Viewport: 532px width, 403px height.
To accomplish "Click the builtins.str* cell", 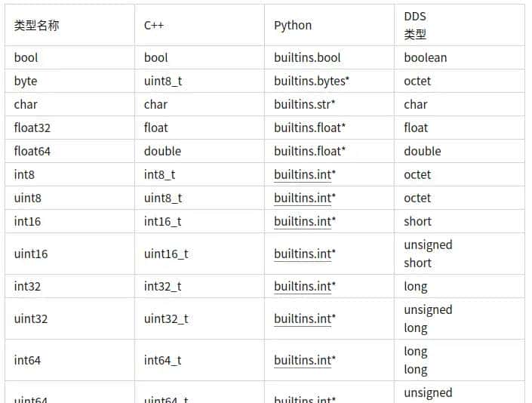I will (304, 105).
